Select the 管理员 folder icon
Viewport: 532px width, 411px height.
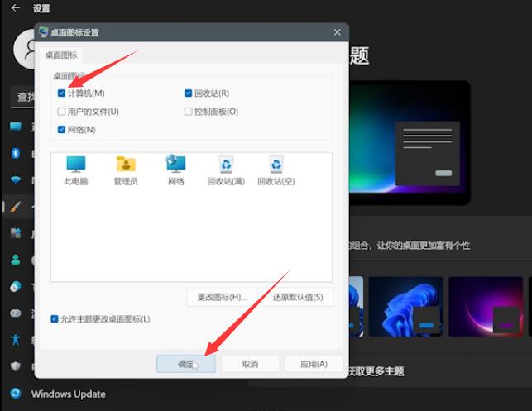click(126, 170)
